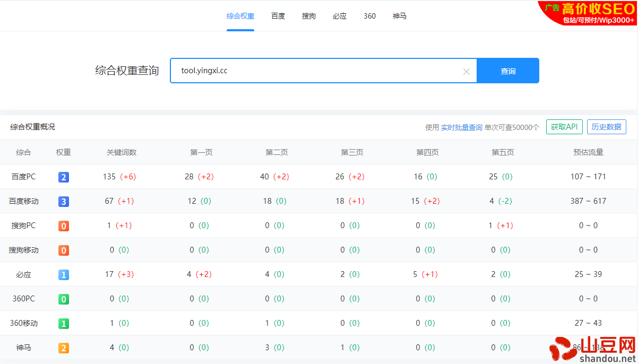The width and height of the screenshot is (638, 364).
Task: Open the 必应 tab
Action: [340, 16]
